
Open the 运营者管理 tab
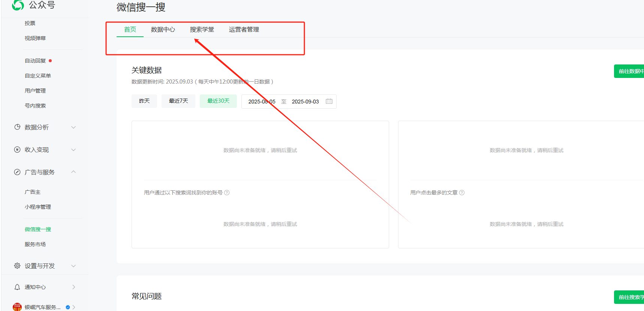tap(244, 30)
